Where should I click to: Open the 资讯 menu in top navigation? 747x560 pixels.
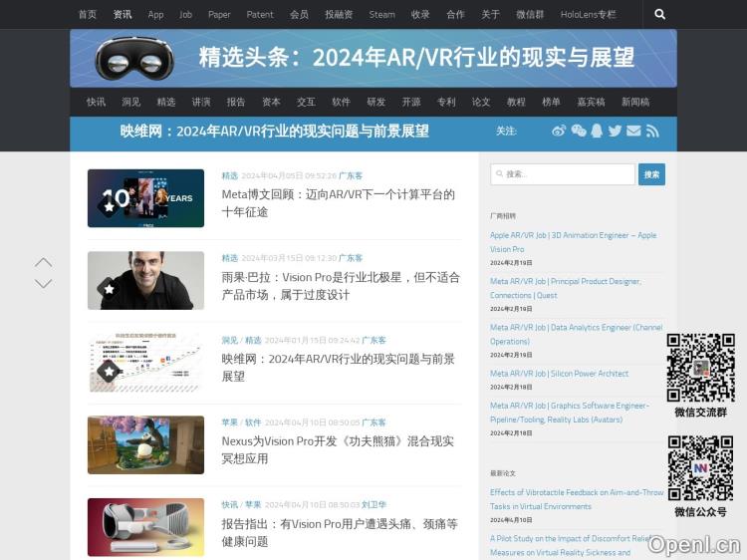123,15
